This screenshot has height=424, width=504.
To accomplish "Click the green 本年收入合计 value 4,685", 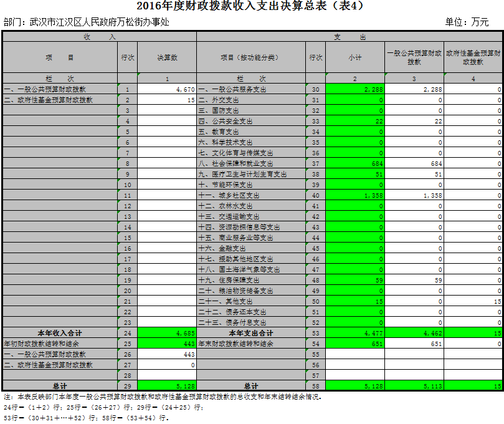I will pos(167,334).
